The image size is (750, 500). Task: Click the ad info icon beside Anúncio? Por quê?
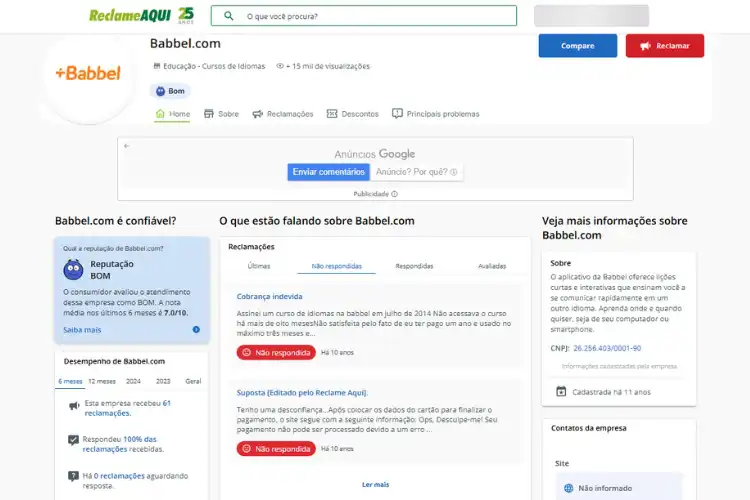tap(453, 172)
